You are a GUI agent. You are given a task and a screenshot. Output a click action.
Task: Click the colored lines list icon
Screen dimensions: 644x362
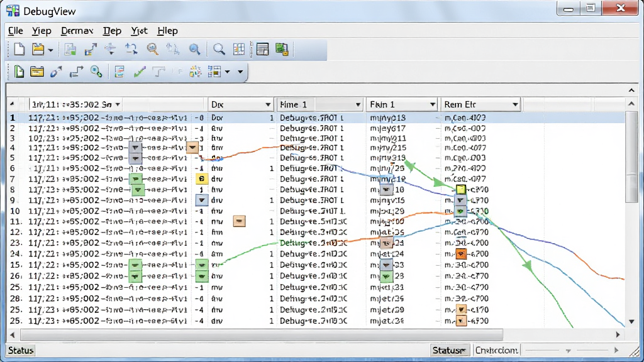(119, 72)
